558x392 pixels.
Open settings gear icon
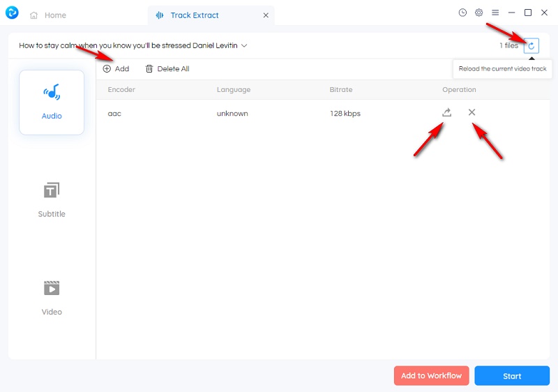pos(479,13)
